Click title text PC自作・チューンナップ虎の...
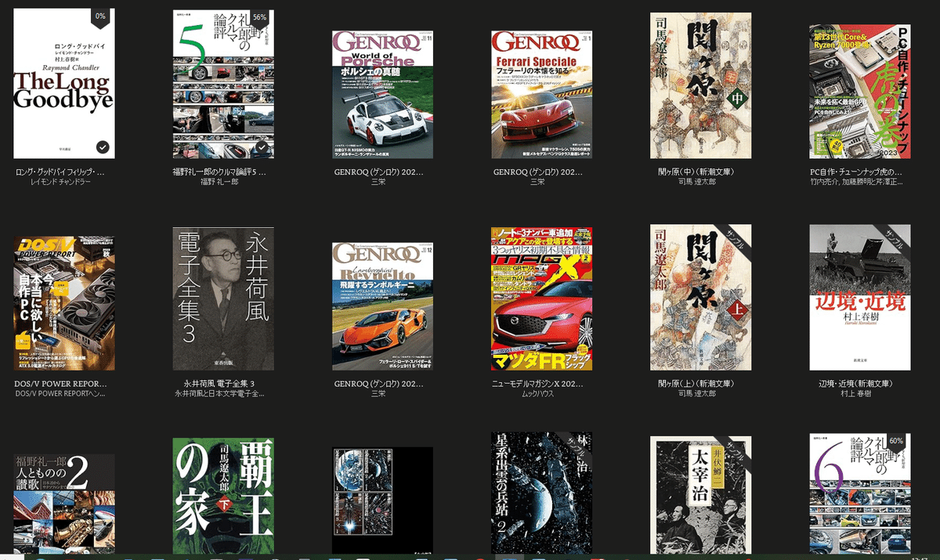The width and height of the screenshot is (940, 560). click(x=856, y=171)
